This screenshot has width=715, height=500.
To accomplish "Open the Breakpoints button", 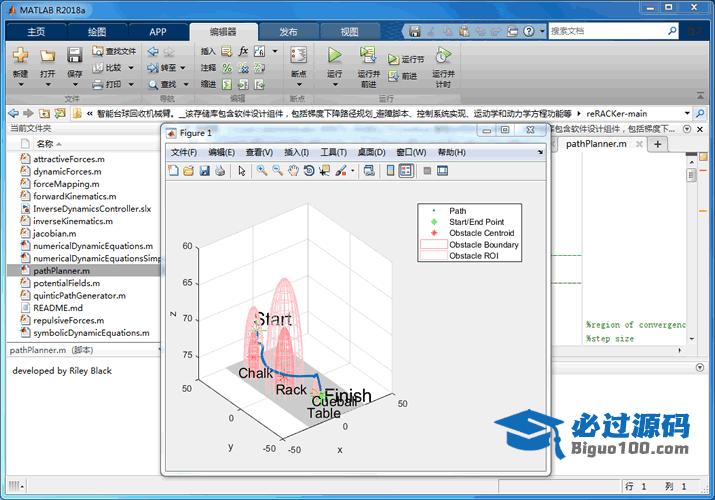I will 299,62.
